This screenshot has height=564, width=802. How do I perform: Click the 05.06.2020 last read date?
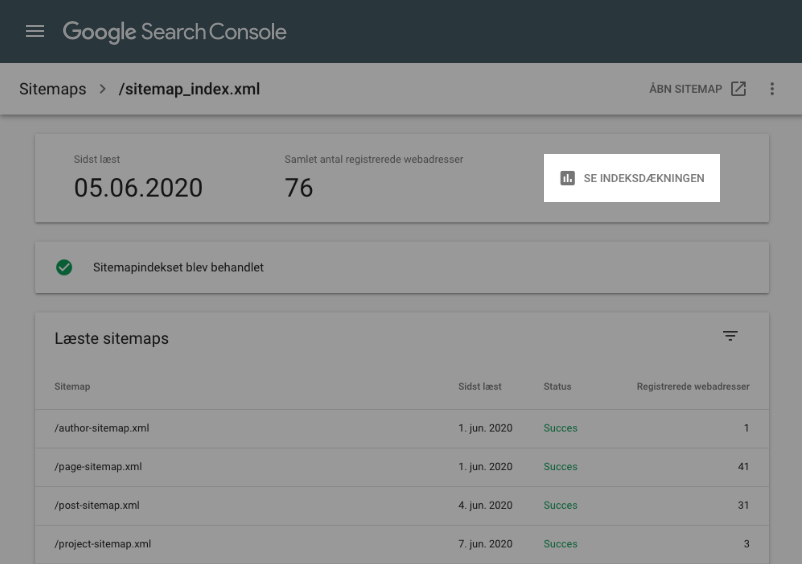click(138, 188)
